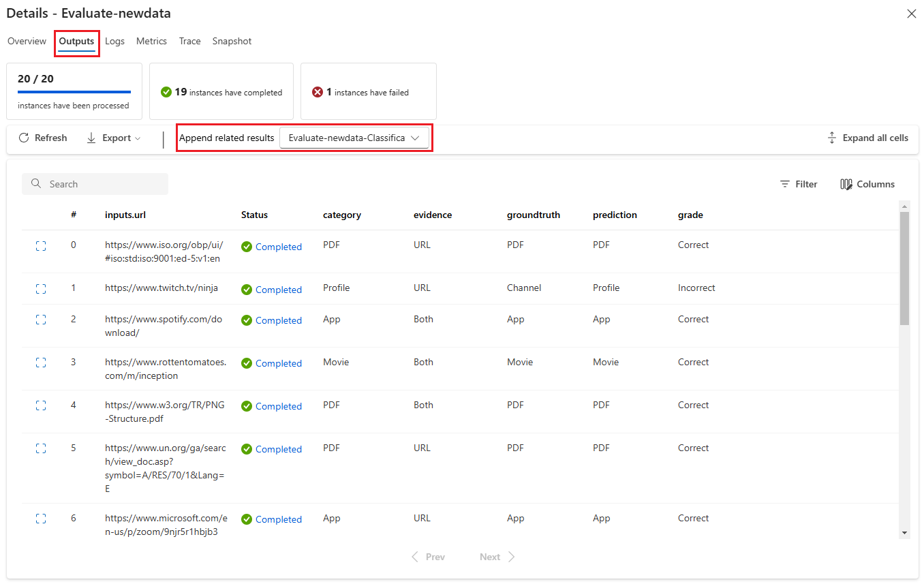Go to the Trace tab
924x584 pixels.
click(x=189, y=41)
